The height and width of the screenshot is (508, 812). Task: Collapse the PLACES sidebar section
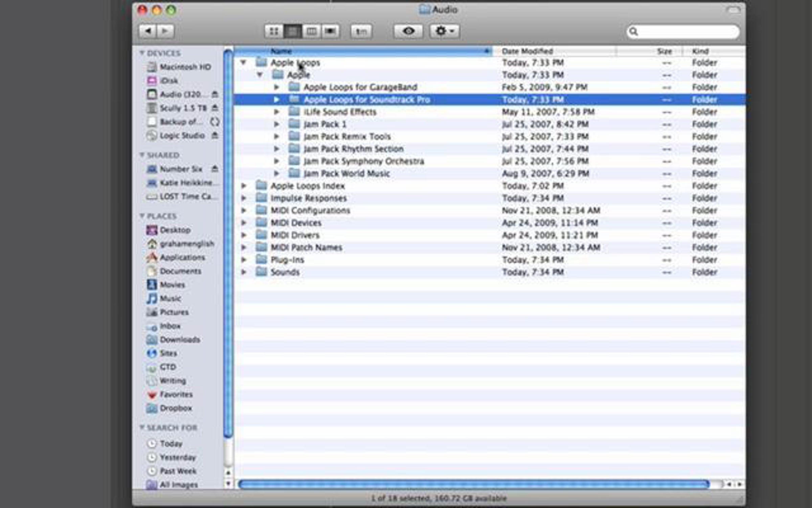click(x=142, y=216)
